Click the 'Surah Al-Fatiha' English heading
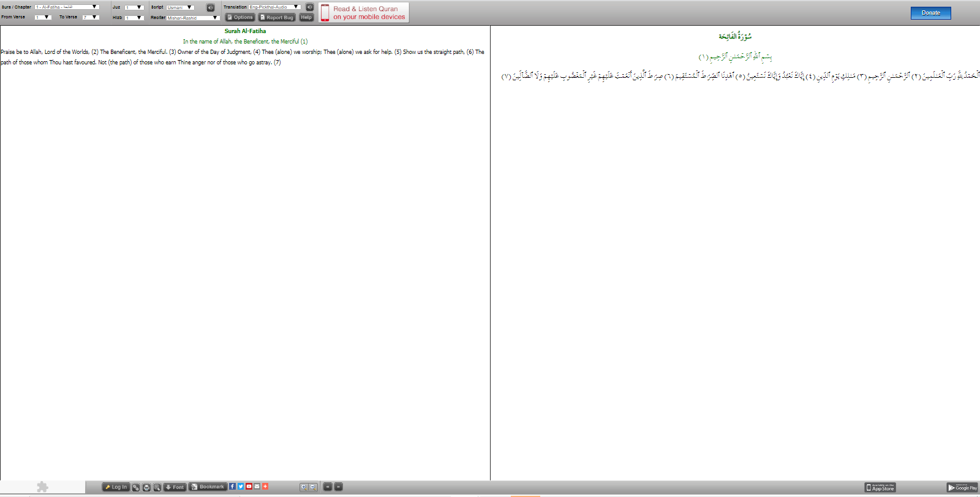Image resolution: width=980 pixels, height=497 pixels. [x=245, y=31]
